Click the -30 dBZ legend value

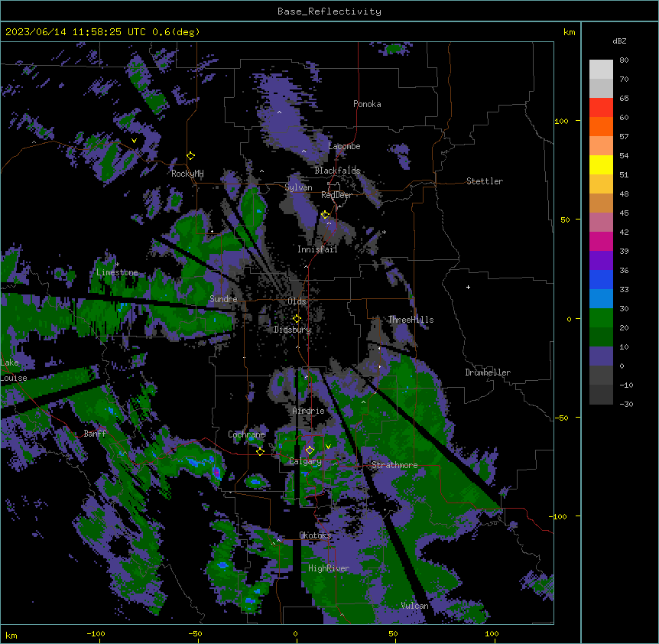(626, 405)
